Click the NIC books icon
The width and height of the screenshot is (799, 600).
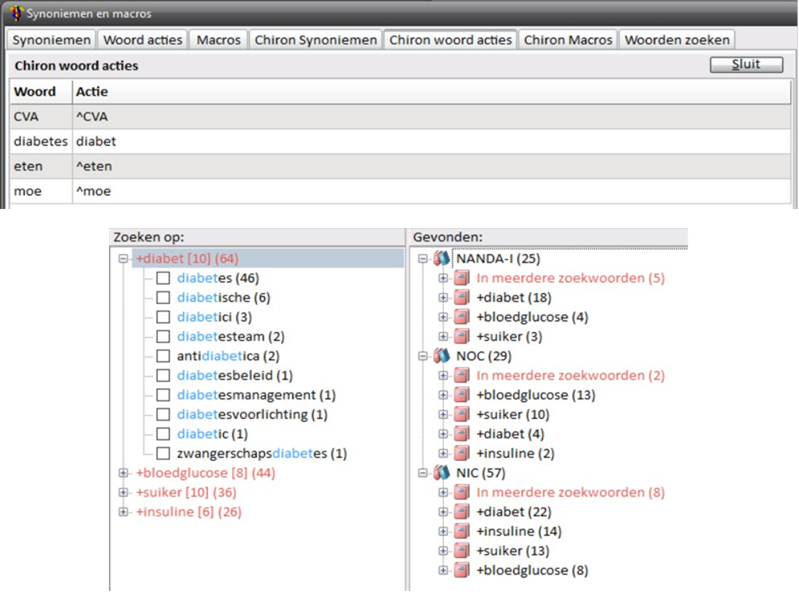(x=441, y=473)
